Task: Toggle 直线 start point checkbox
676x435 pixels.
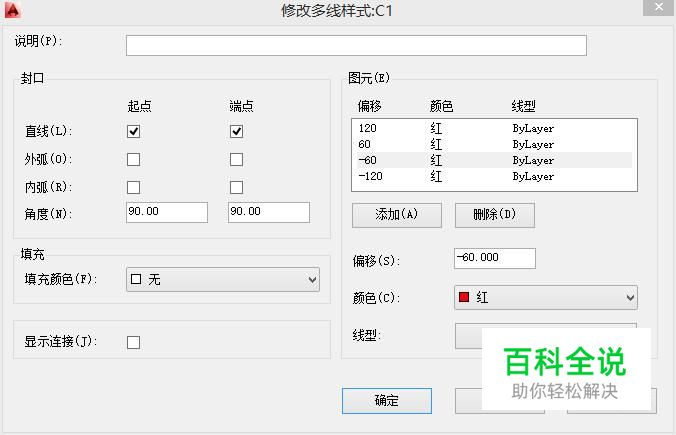Action: (134, 131)
